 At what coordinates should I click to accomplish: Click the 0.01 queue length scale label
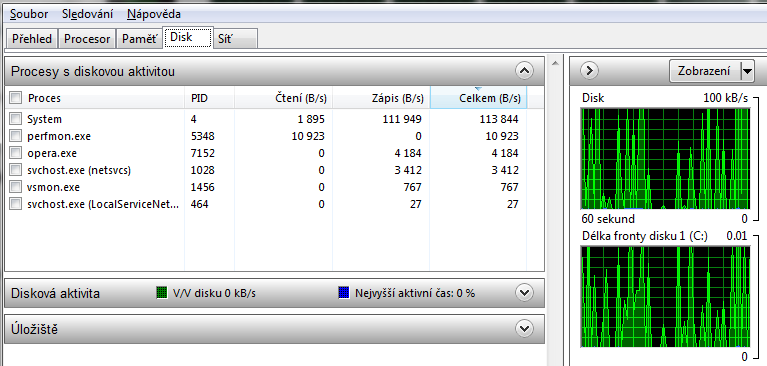coord(737,236)
